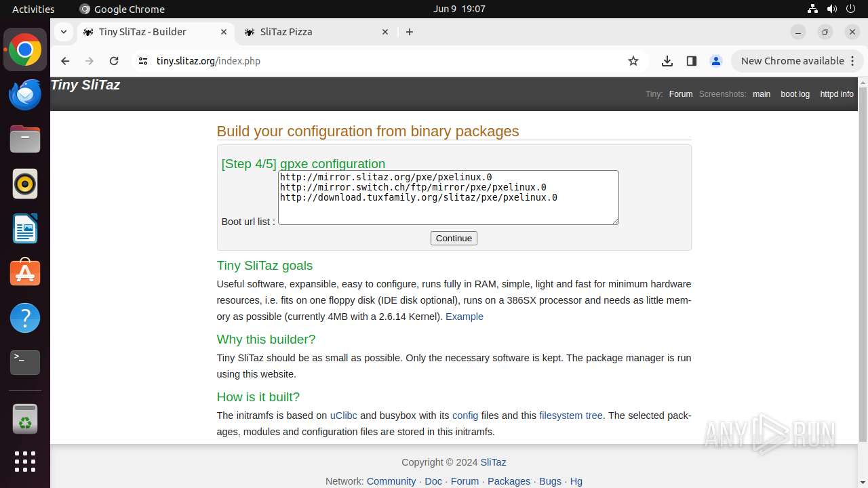
Task: Open the Trash icon in dock
Action: coord(25,419)
